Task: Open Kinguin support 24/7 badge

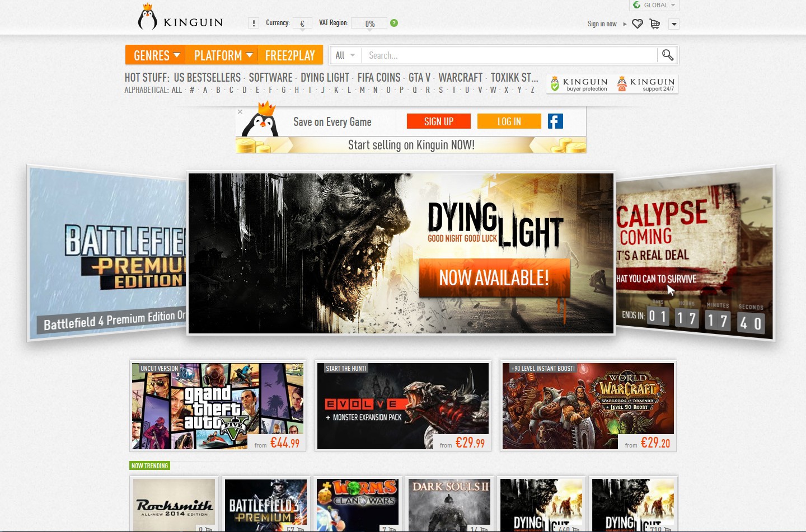Action: (x=646, y=84)
